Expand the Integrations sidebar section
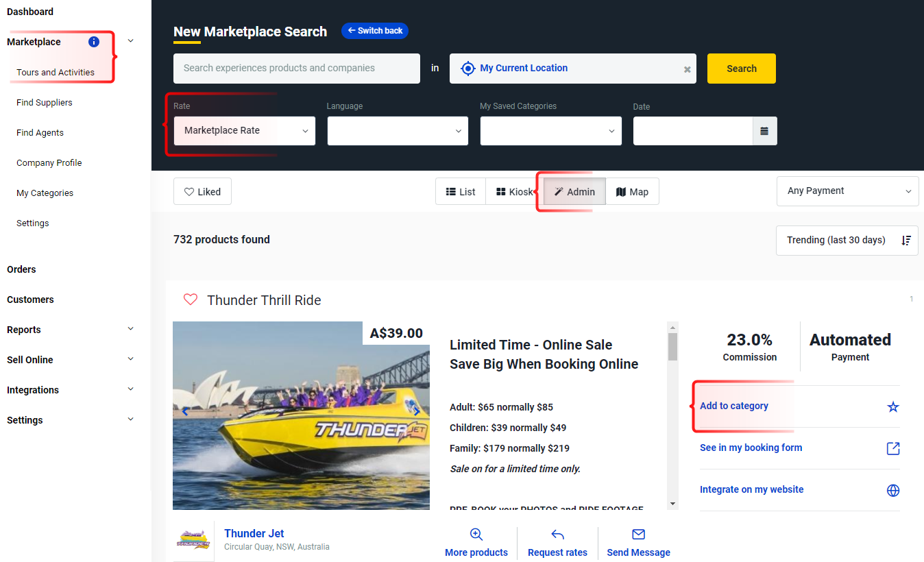This screenshot has height=562, width=924. 131,389
